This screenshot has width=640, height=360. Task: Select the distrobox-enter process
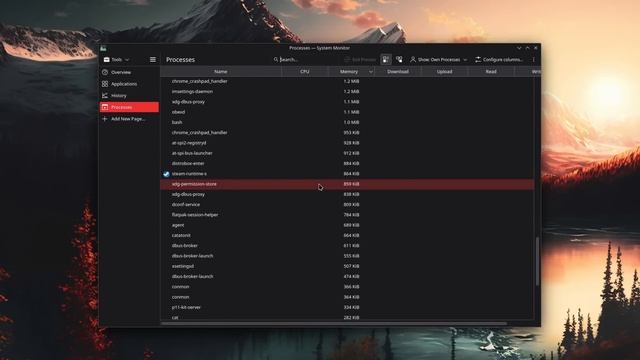(x=347, y=163)
